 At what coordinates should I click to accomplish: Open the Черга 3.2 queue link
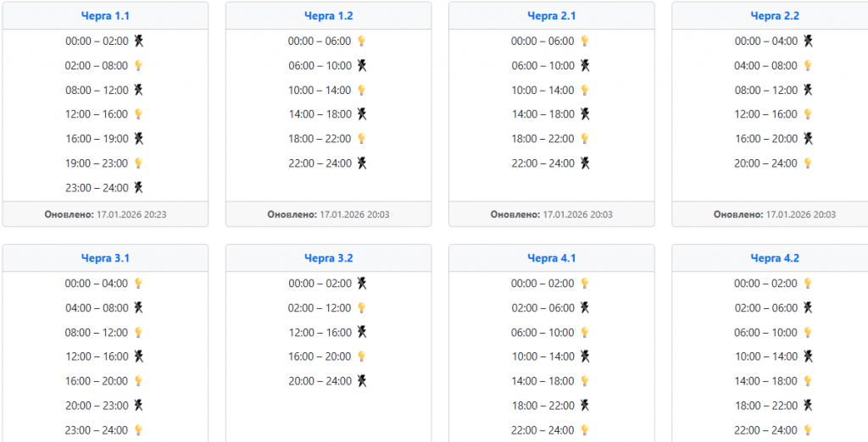[x=328, y=258]
